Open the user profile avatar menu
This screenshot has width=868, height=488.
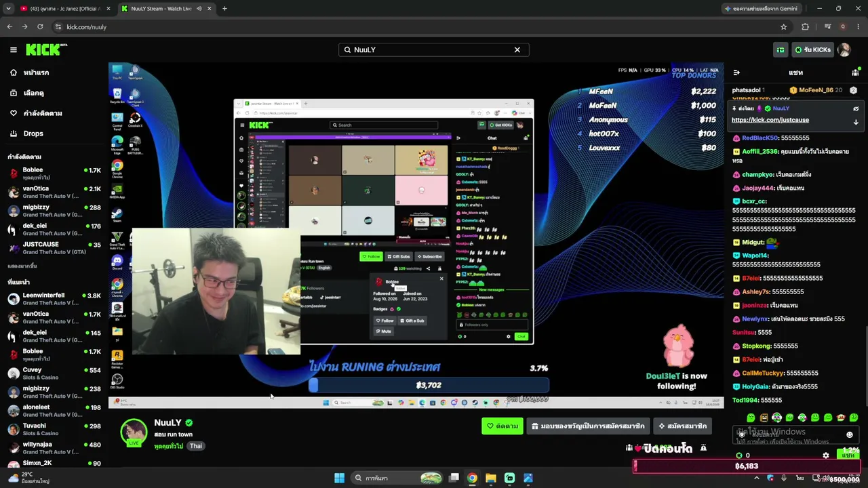pyautogui.click(x=844, y=49)
